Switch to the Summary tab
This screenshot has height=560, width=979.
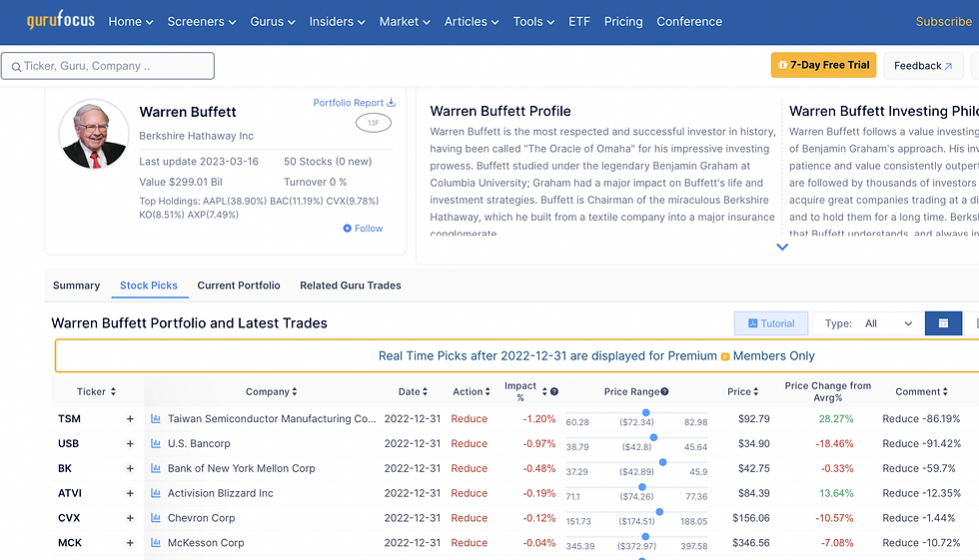pyautogui.click(x=76, y=285)
